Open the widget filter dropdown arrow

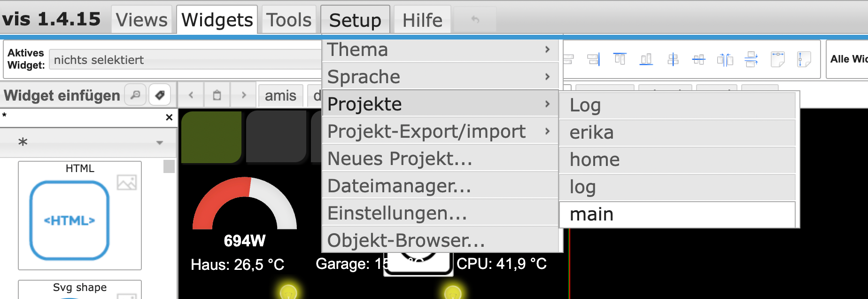click(x=158, y=142)
